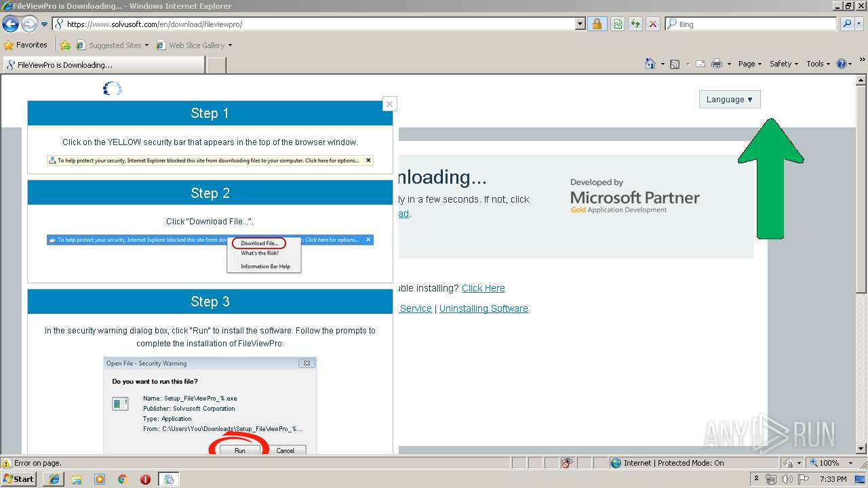Open Internet Explorer from the taskbar

[x=54, y=479]
